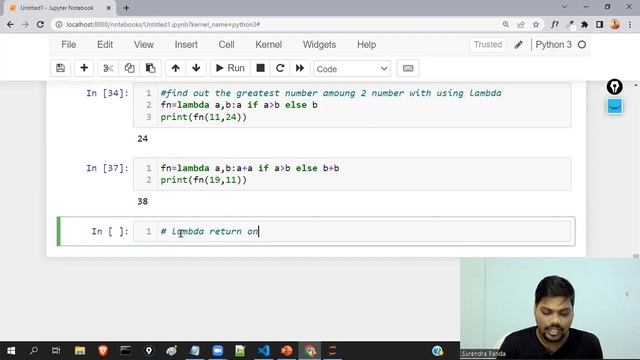
Task: Open the browser profile avatar
Action: pos(615,24)
